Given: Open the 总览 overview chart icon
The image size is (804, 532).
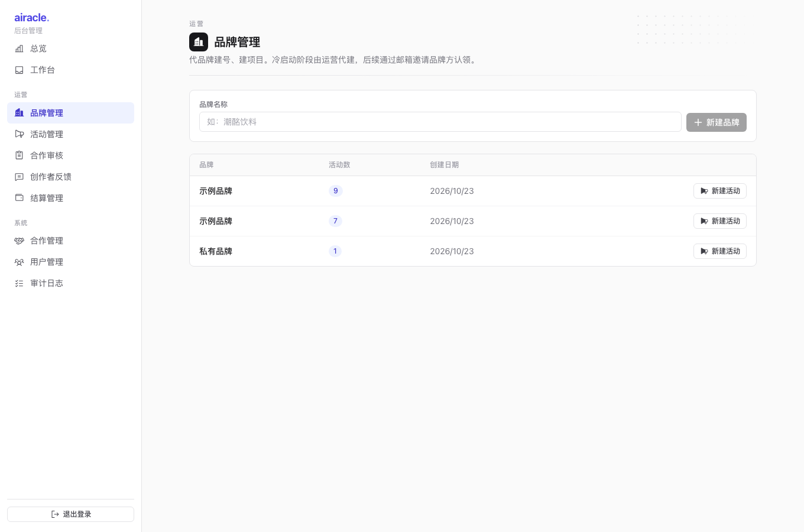Looking at the screenshot, I should point(19,48).
